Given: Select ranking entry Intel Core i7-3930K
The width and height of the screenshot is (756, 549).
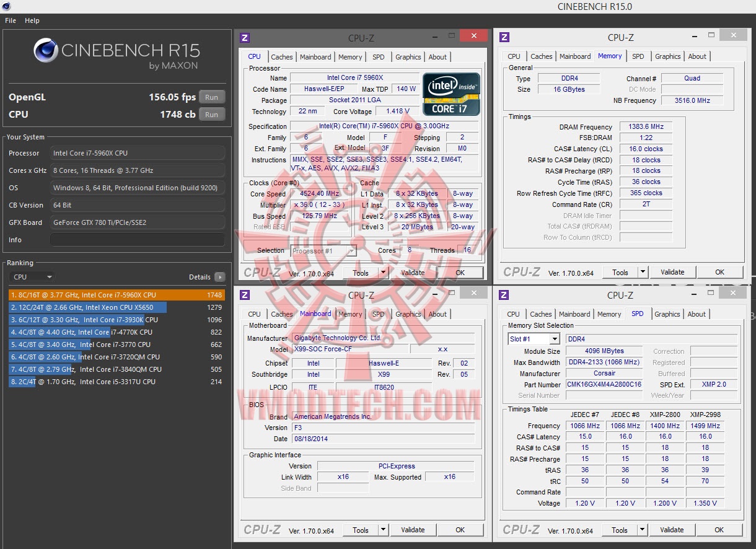Looking at the screenshot, I should tap(116, 320).
